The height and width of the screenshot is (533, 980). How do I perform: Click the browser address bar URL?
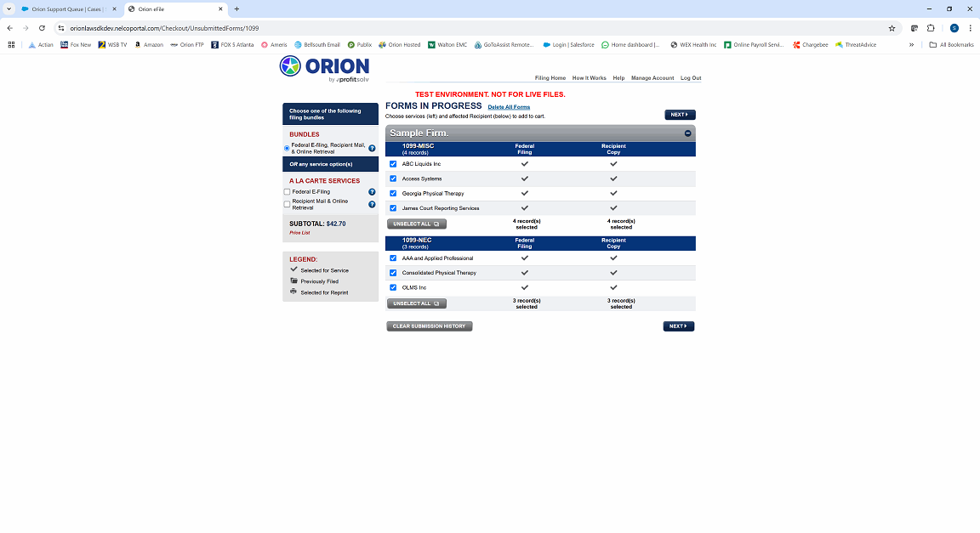tap(164, 28)
